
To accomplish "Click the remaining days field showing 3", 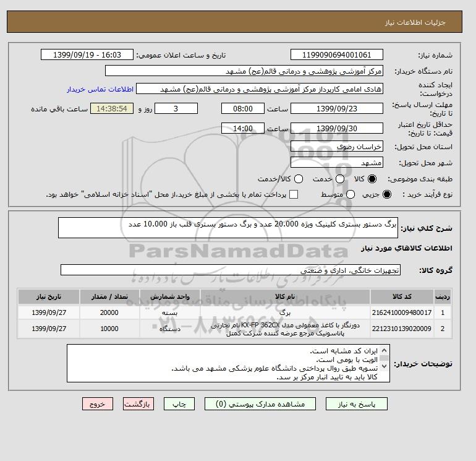I will [176, 108].
